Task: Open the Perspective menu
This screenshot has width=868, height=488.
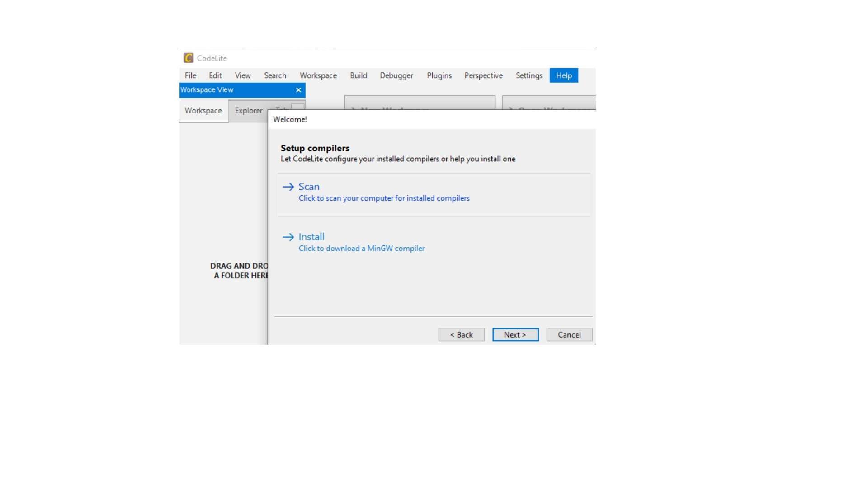Action: [x=483, y=75]
